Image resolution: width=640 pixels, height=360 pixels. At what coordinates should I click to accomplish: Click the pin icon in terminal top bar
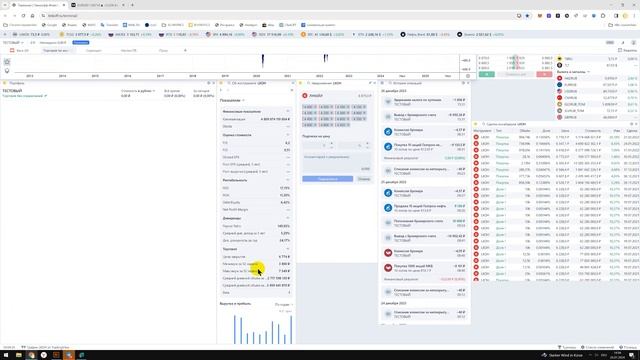pyautogui.click(x=623, y=42)
